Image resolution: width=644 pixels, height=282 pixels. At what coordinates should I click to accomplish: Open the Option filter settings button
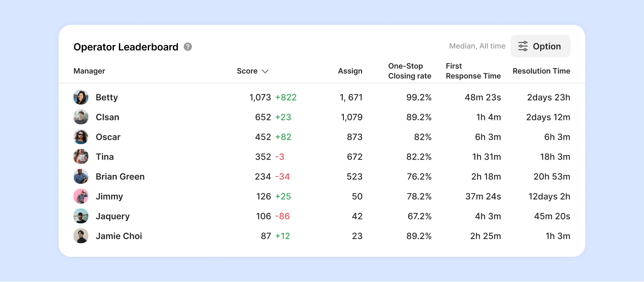pyautogui.click(x=540, y=46)
